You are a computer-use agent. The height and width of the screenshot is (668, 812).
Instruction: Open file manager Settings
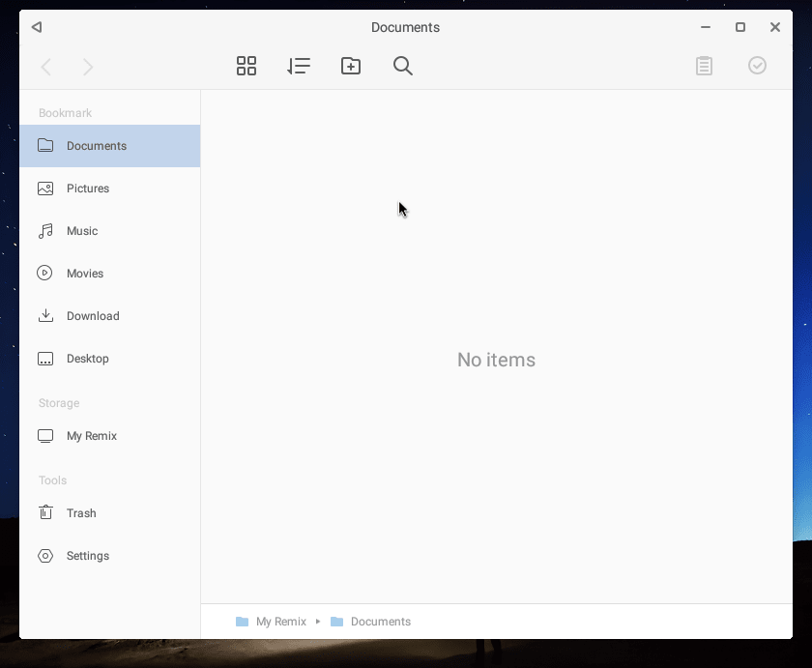click(110, 556)
